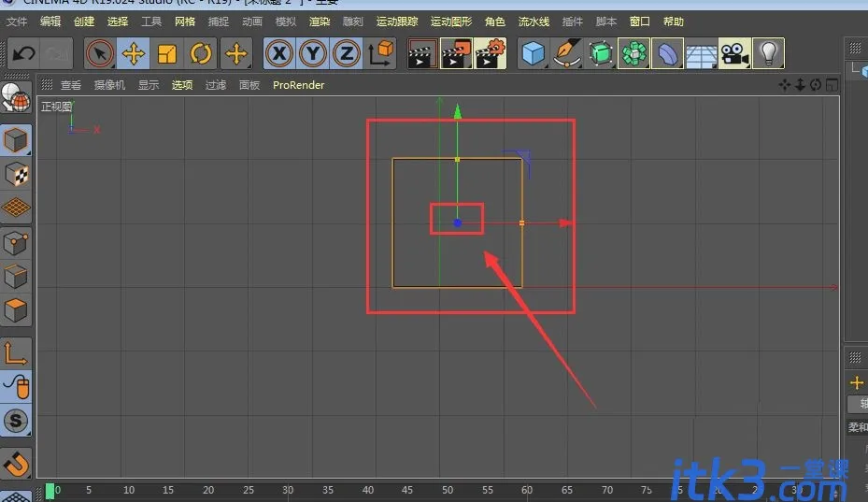Open Render Settings with gear clapperboard
Screen dimensions: 868x502
(491, 53)
